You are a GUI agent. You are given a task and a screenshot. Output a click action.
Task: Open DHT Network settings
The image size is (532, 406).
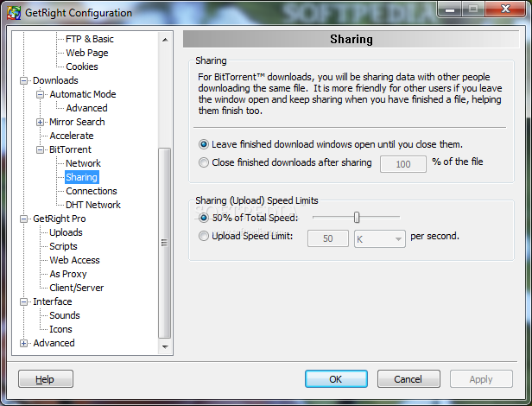pos(93,205)
